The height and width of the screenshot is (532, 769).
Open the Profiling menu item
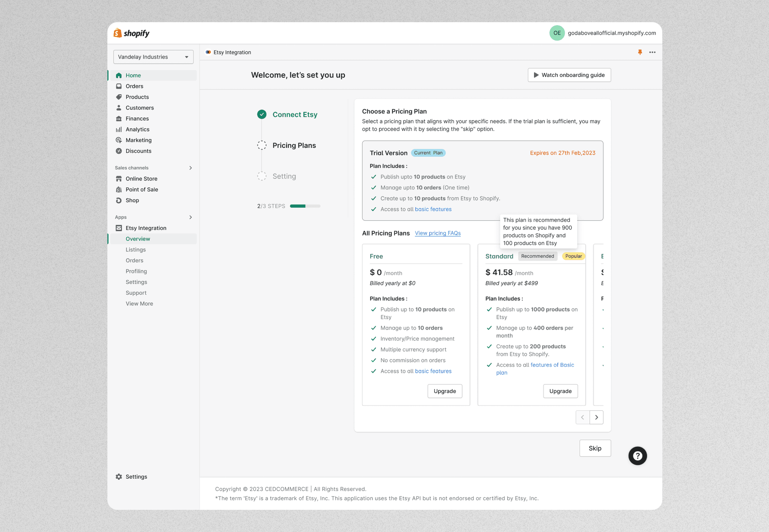(x=136, y=271)
